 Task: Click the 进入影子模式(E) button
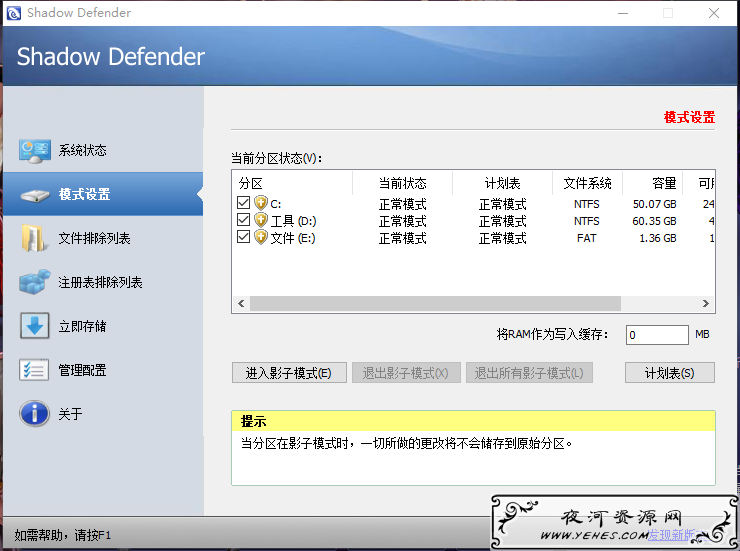pyautogui.click(x=289, y=373)
